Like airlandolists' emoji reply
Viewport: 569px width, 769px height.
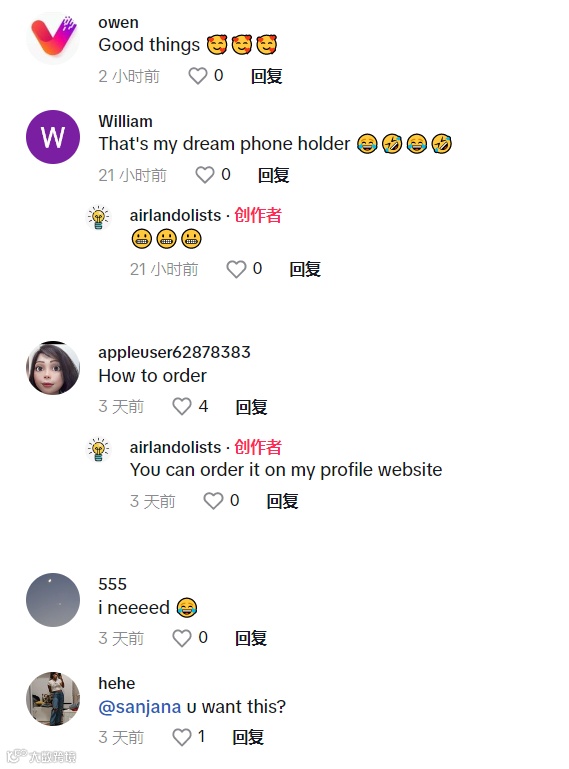(x=236, y=269)
